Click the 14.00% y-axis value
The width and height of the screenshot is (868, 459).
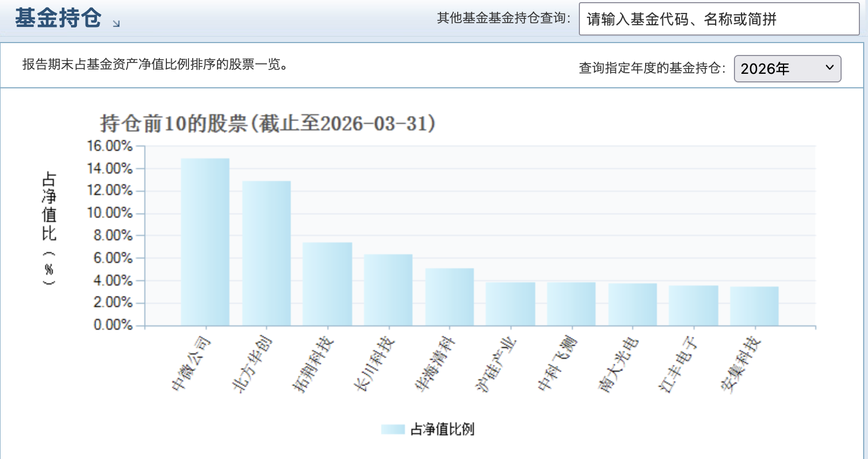tap(110, 169)
